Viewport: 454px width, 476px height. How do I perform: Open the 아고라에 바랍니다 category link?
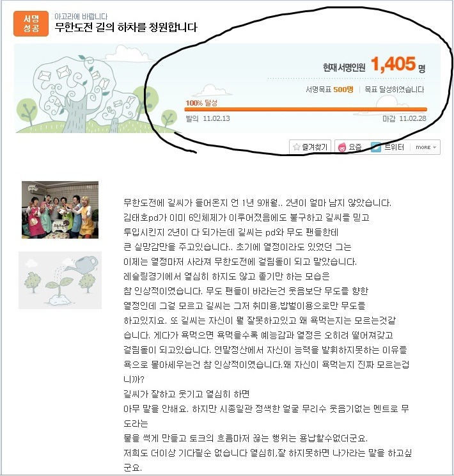tap(81, 17)
